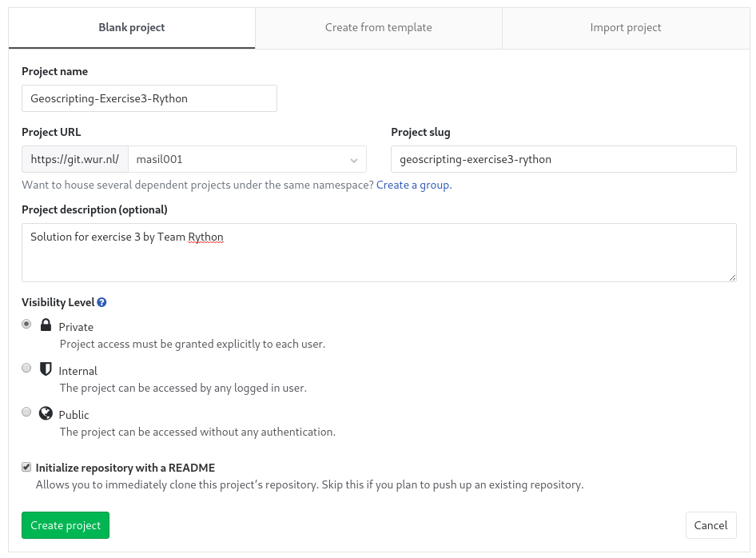Switch to the Create from template tab
The image size is (756, 558).
[378, 27]
